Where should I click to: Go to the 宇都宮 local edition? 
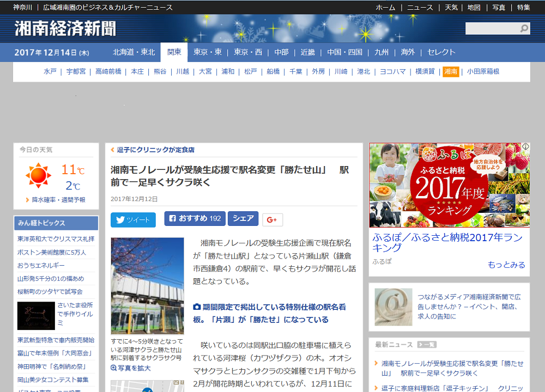pos(76,71)
